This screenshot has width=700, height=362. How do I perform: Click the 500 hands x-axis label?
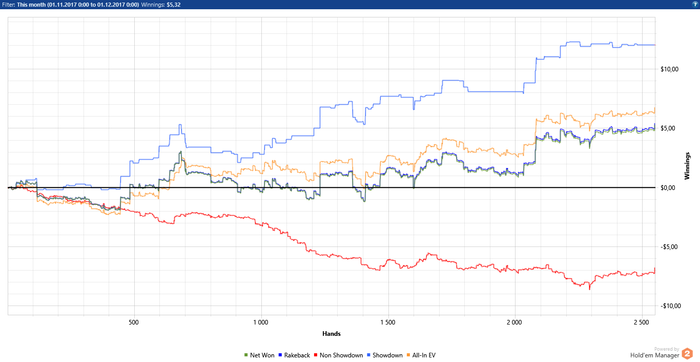(x=133, y=321)
